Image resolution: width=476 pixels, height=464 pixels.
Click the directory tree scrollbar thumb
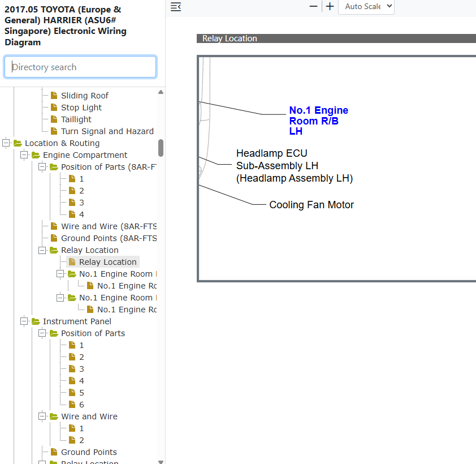click(x=161, y=148)
